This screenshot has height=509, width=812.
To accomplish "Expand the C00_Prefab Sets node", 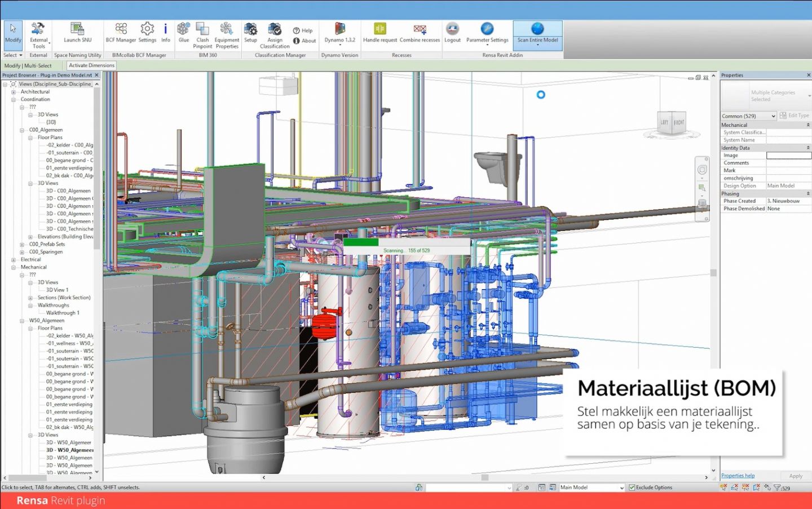I will 22,245.
